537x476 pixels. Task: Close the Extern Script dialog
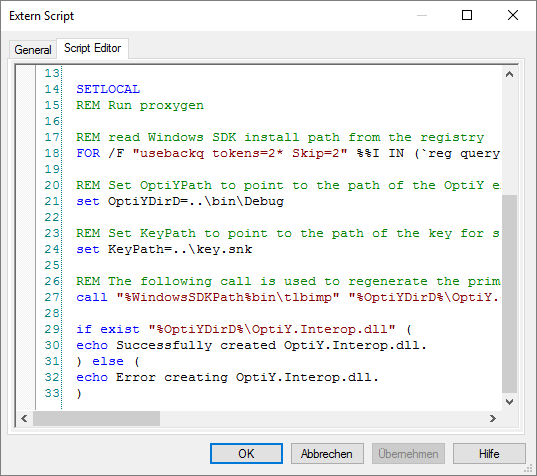tap(513, 15)
